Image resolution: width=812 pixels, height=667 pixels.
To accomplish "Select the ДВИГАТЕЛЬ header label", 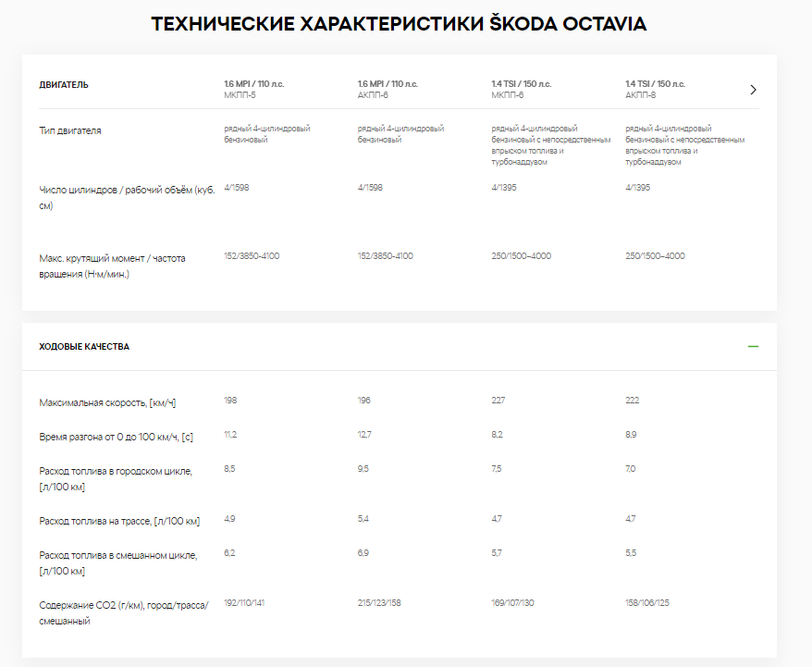I will tap(64, 85).
